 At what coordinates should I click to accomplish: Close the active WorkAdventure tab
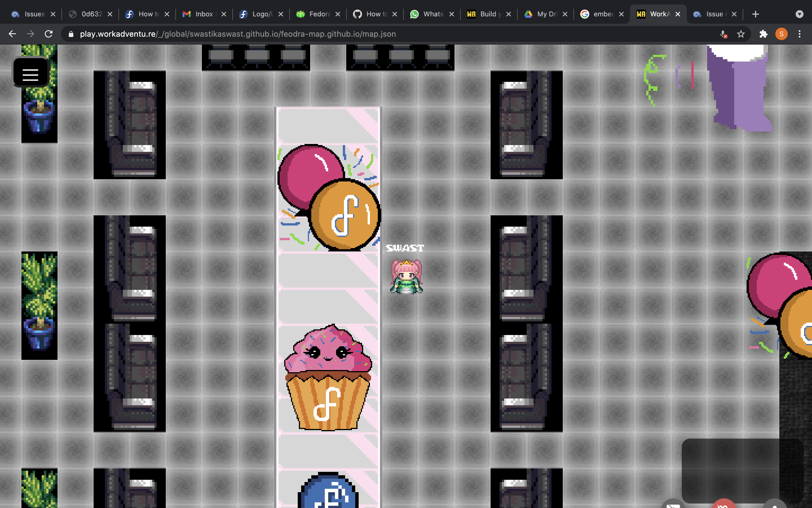click(678, 14)
